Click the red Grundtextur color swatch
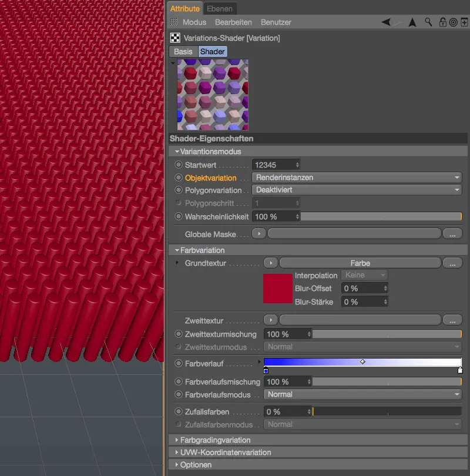 click(278, 288)
